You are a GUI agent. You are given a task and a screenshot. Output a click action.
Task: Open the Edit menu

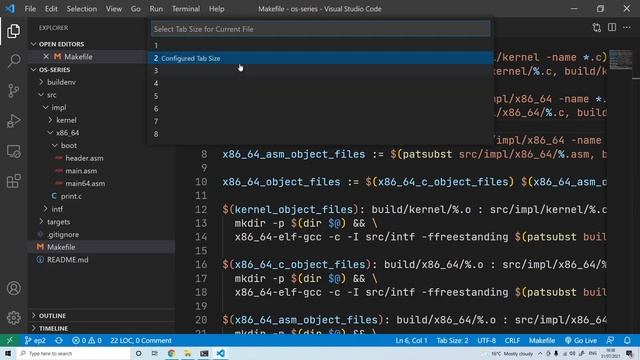tap(51, 9)
